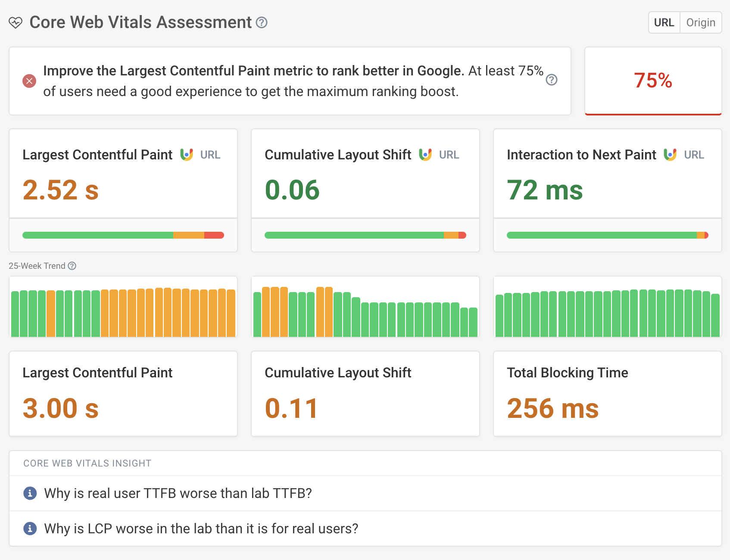Click CrUX icon beside Interaction to Next Paint
Image resolution: width=730 pixels, height=560 pixels.
[x=670, y=155]
